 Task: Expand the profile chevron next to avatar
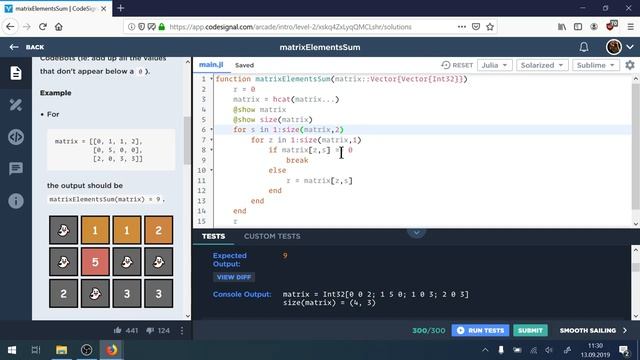pos(630,47)
